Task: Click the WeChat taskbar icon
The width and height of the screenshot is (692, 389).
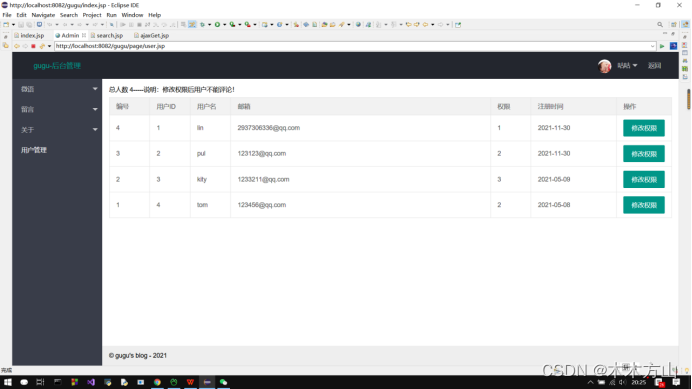Action: coord(223,382)
